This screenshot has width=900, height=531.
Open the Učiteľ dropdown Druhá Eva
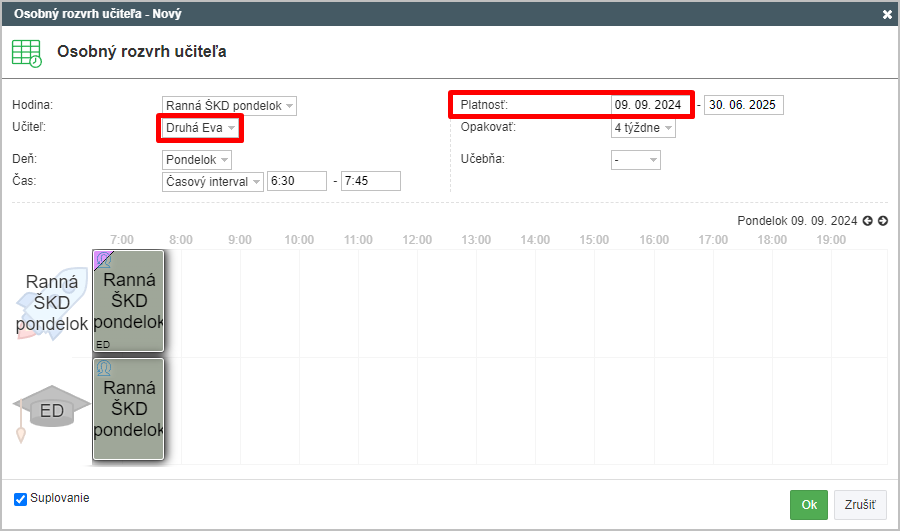pyautogui.click(x=200, y=127)
